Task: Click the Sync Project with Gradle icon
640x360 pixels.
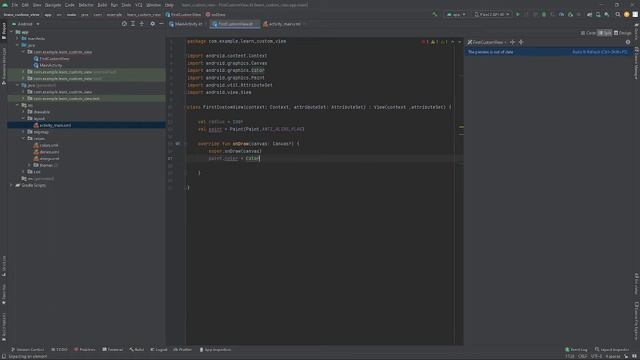Action: [x=589, y=14]
